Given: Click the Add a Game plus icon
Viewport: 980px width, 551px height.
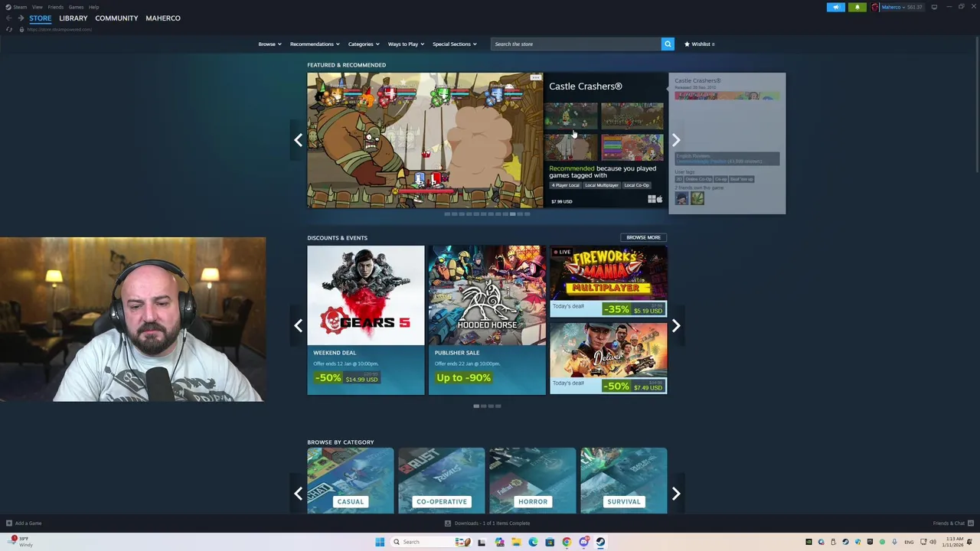Looking at the screenshot, I should point(9,523).
